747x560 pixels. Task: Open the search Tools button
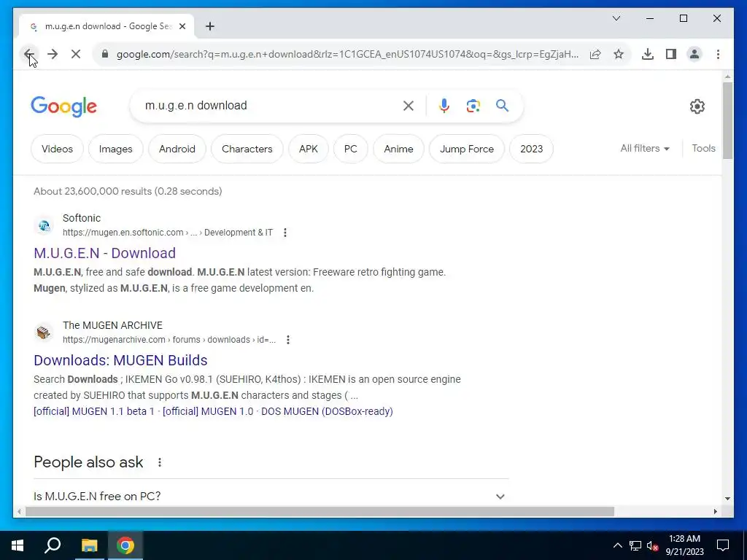(704, 148)
